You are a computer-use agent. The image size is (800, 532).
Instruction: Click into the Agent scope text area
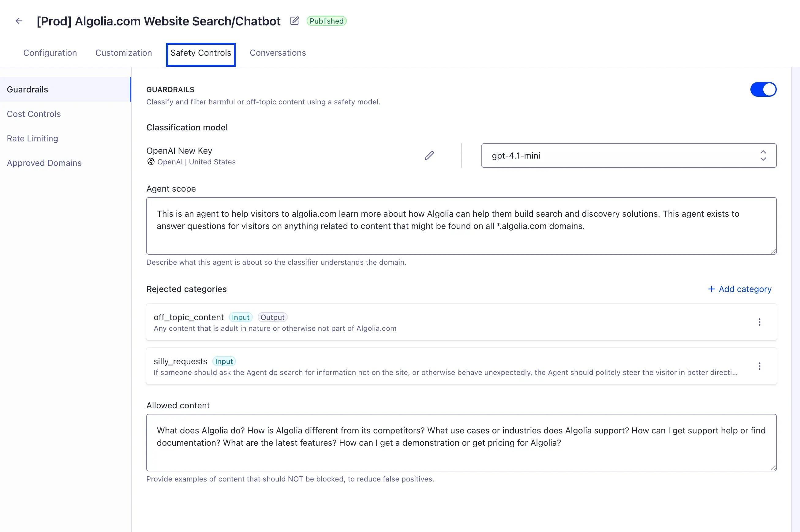point(461,226)
